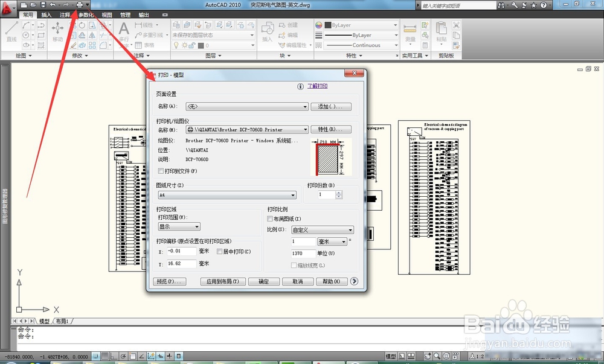Click the Rotate tool in the Modify panel
Viewport: 604px width, 364px height.
coord(82,25)
